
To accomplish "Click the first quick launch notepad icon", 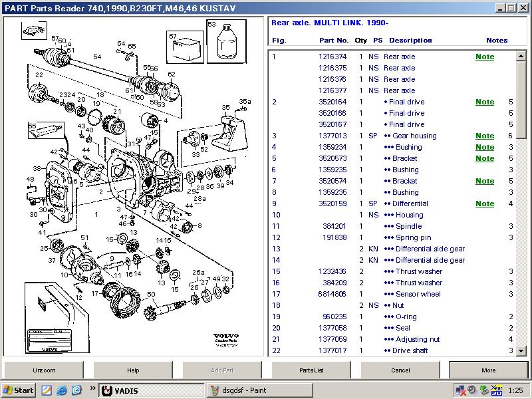I will (x=47, y=390).
